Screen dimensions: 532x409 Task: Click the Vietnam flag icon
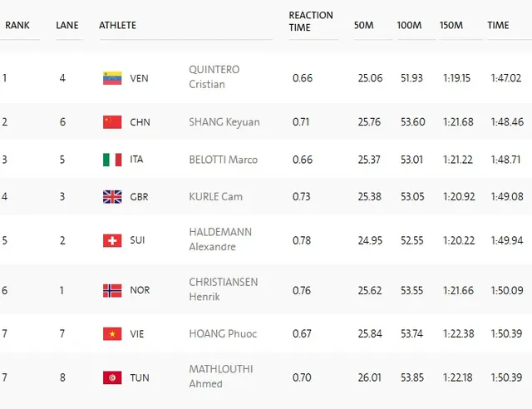(x=112, y=334)
